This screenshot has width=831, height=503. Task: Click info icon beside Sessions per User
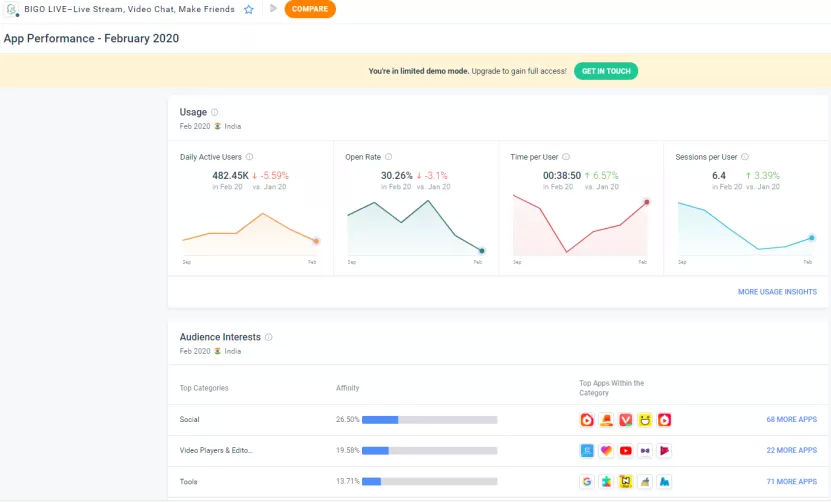tap(745, 157)
